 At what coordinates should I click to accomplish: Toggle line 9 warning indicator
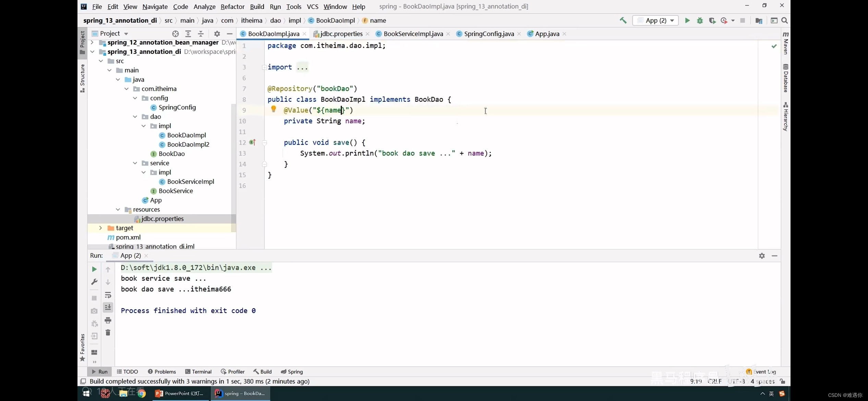tap(274, 110)
